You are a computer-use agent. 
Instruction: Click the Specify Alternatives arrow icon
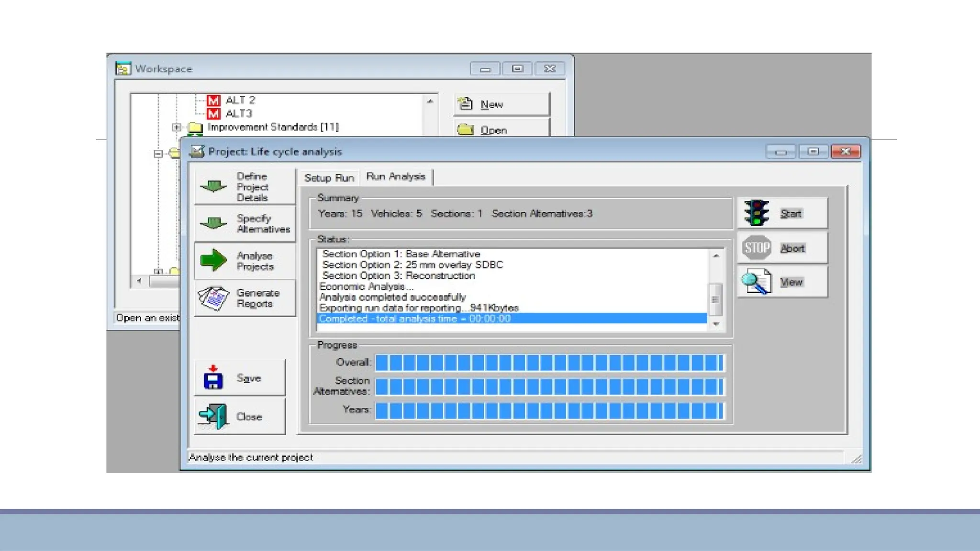click(213, 223)
